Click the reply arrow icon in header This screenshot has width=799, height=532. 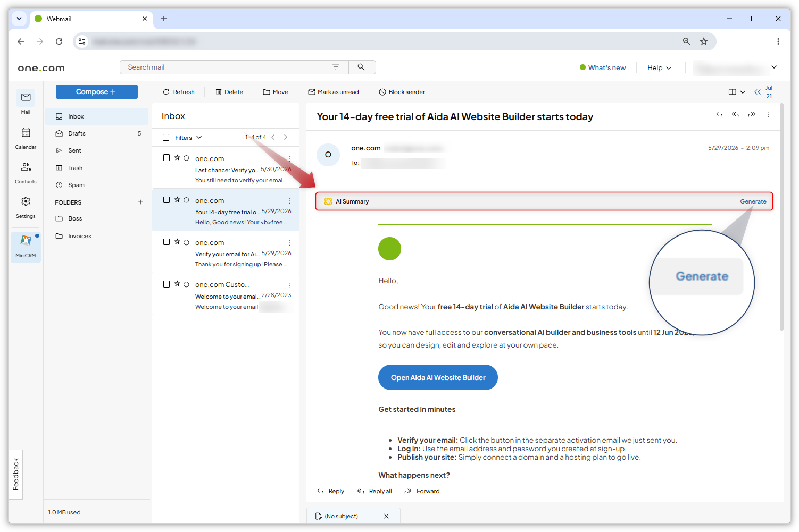click(x=719, y=114)
